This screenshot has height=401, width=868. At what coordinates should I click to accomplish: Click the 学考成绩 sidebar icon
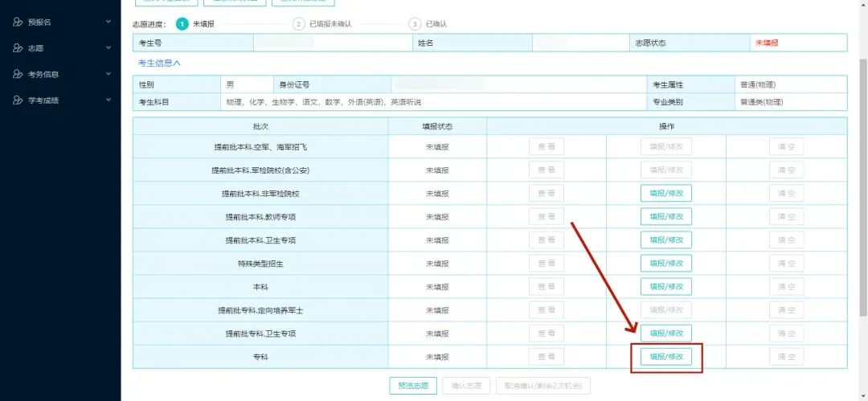[18, 100]
